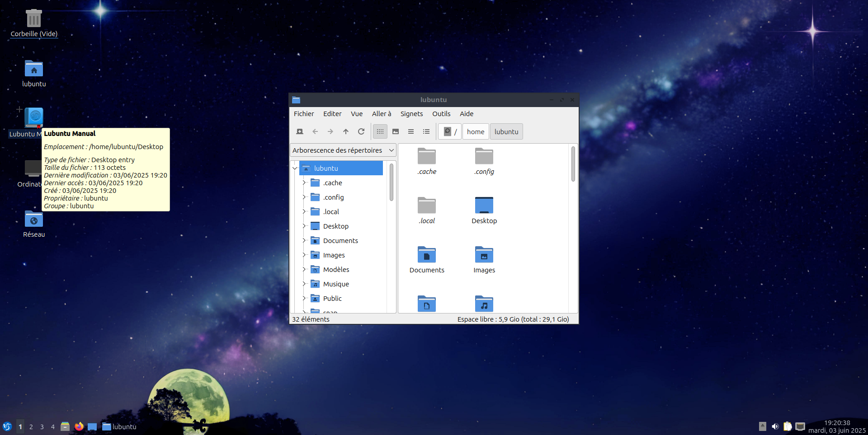This screenshot has width=868, height=435.
Task: Go back with the left arrow icon
Action: (x=315, y=131)
